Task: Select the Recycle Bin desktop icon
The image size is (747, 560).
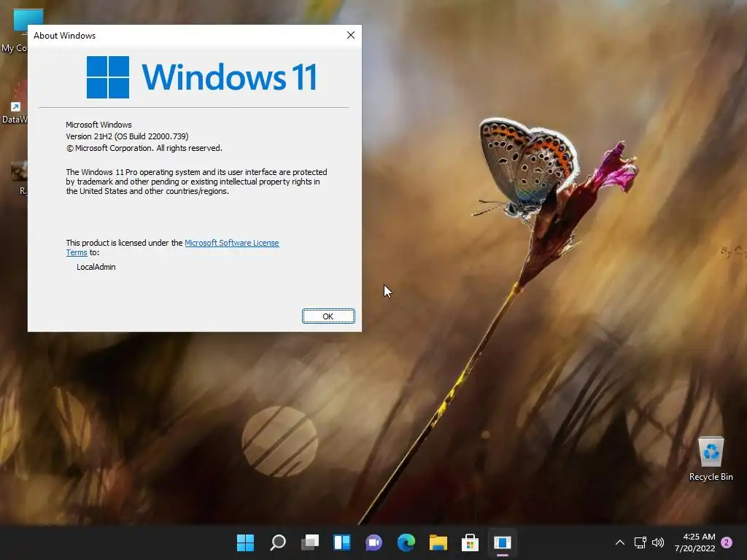Action: [x=711, y=459]
